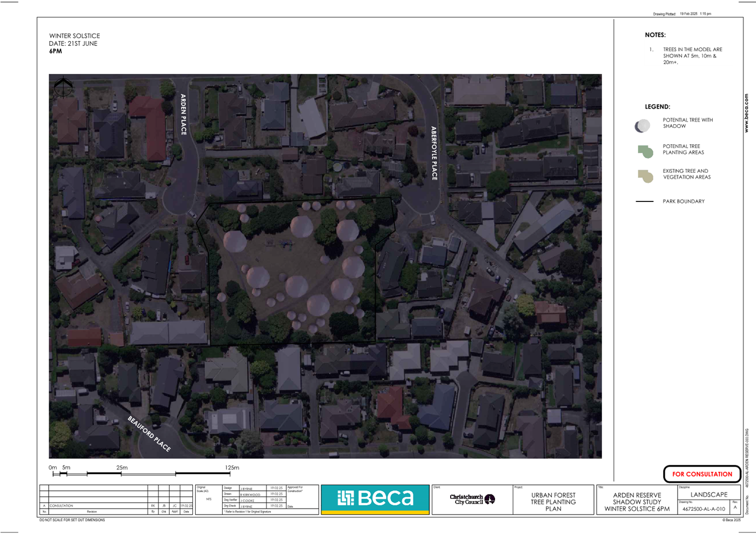756x534 pixels.
Task: Click the north arrow compass symbol
Action: tap(63, 86)
